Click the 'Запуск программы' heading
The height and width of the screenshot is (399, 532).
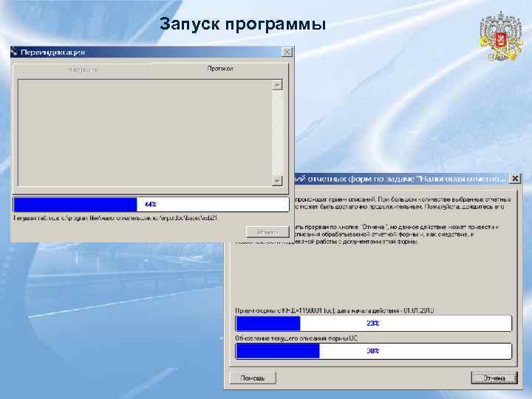(x=242, y=24)
